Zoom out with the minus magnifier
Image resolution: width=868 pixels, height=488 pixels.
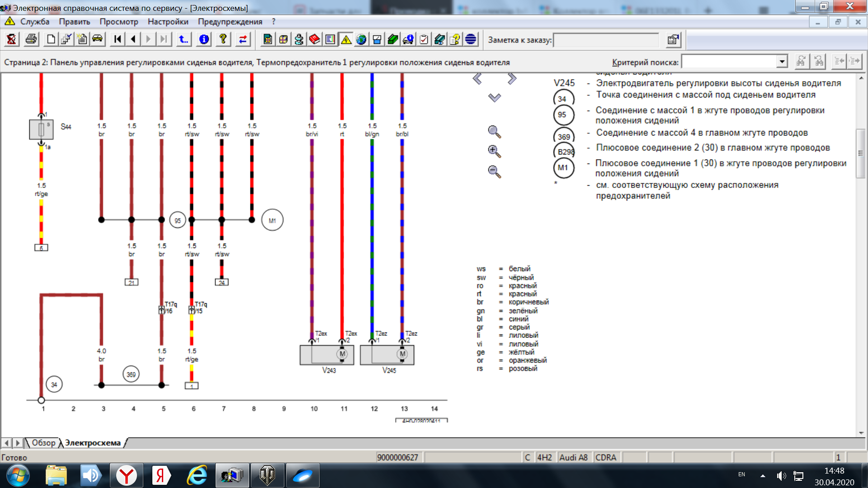pos(494,172)
